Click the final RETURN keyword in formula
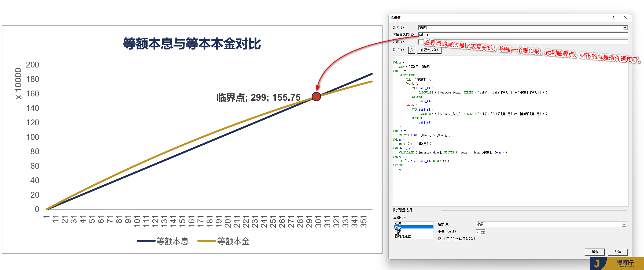This screenshot has width=644, height=270. click(x=398, y=165)
